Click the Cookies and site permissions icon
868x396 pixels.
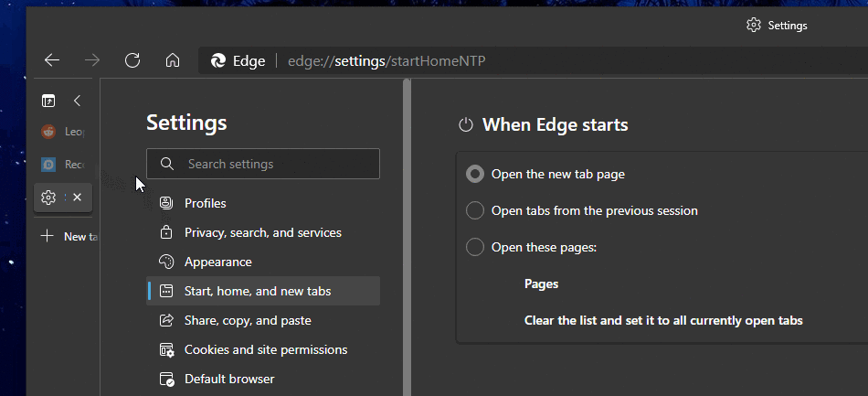pyautogui.click(x=166, y=350)
